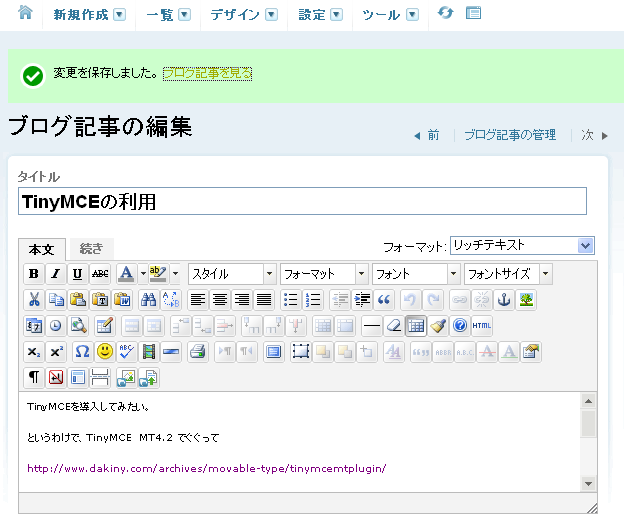Image resolution: width=624 pixels, height=523 pixels.
Task: Click insert date calendar icon
Action: [x=34, y=326]
